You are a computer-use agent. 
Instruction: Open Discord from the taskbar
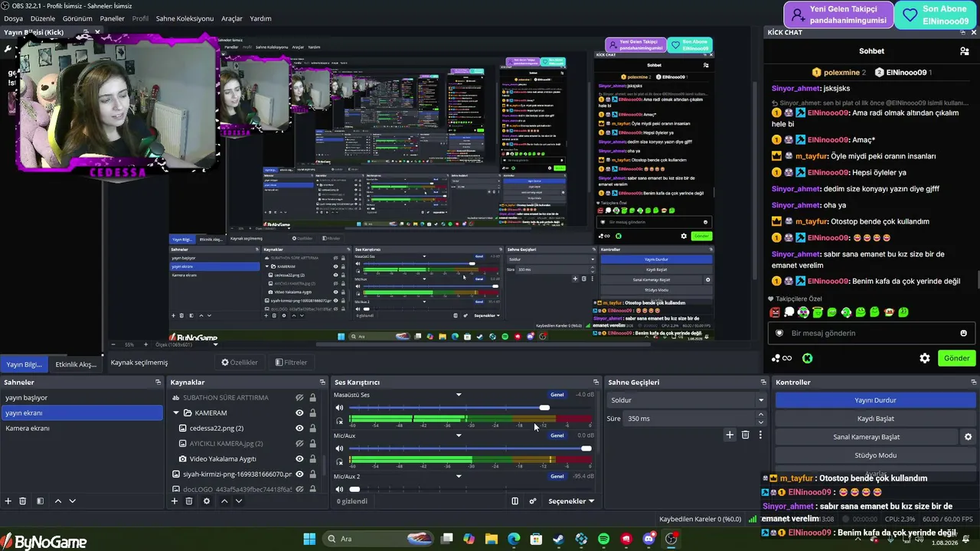[x=648, y=540]
